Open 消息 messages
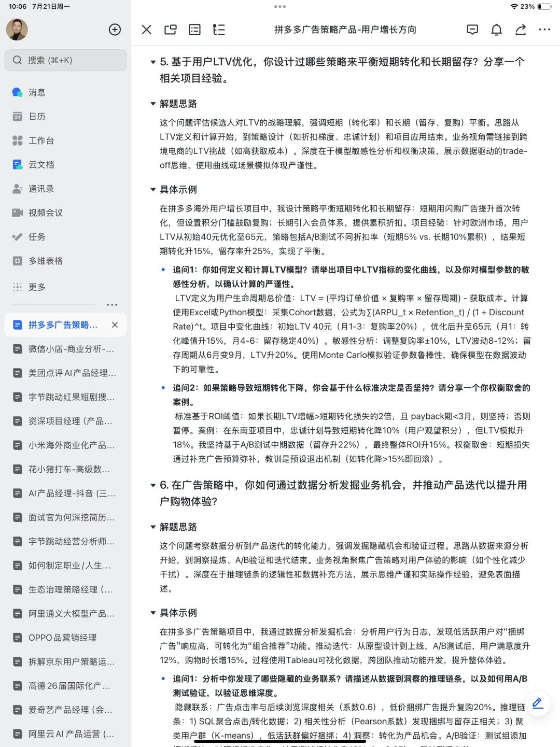The image size is (560, 747). point(65,92)
